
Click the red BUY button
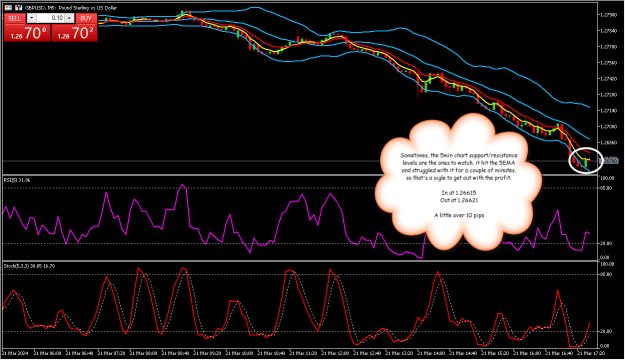pos(86,18)
